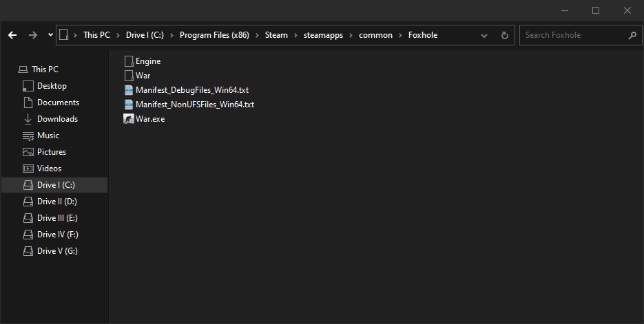Refresh the Foxhole folder view
The image size is (644, 324).
click(505, 35)
